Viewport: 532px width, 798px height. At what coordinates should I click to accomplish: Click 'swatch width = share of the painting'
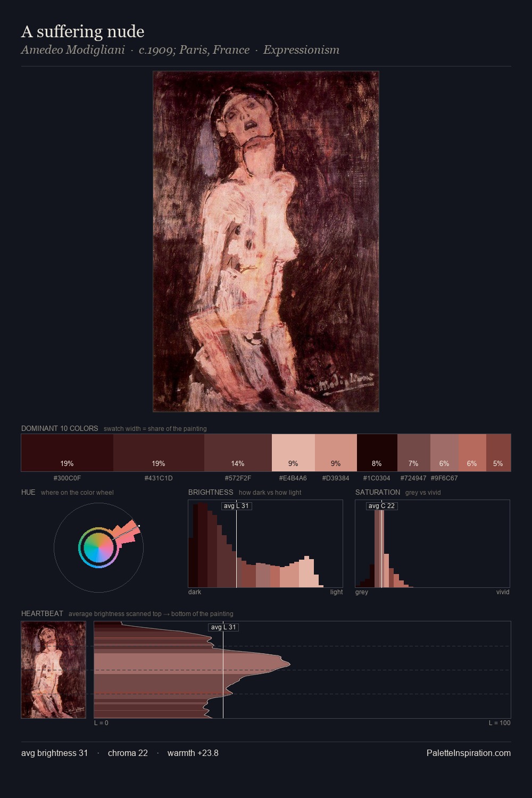point(155,429)
